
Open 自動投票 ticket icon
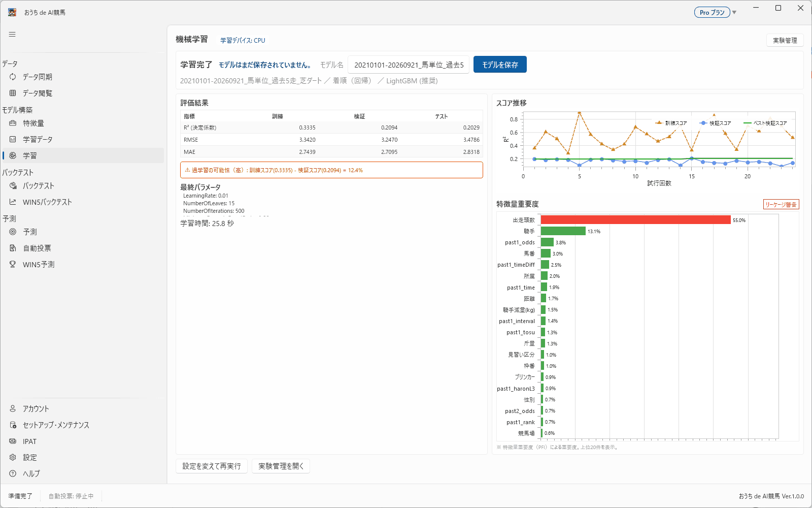pos(13,248)
